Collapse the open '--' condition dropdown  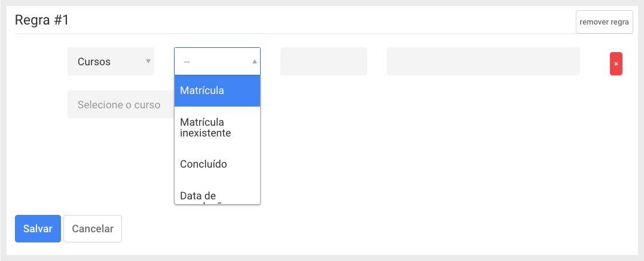(217, 62)
